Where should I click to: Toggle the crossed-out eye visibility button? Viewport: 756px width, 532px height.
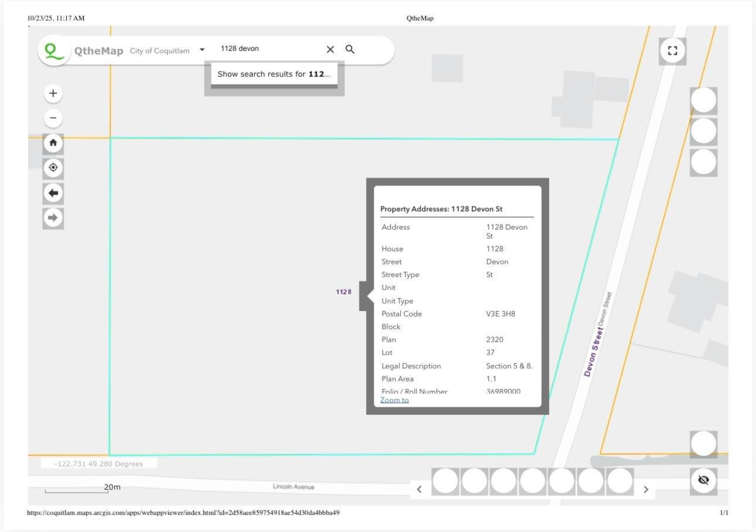point(704,481)
